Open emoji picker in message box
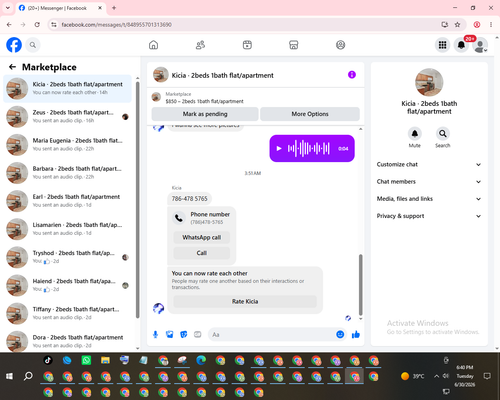 (340, 334)
